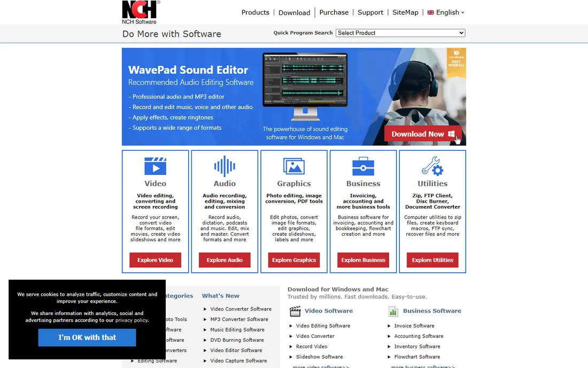This screenshot has height=368, width=588.
Task: Click the Graphics category heading
Action: [294, 183]
